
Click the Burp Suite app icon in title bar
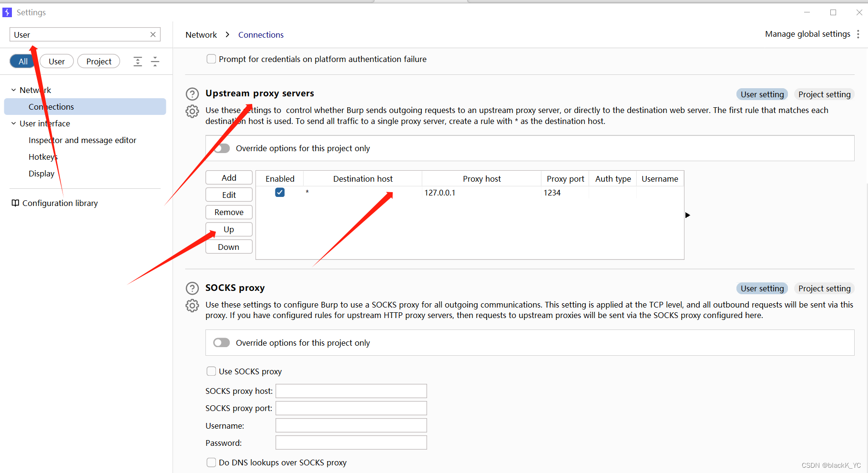(7, 12)
